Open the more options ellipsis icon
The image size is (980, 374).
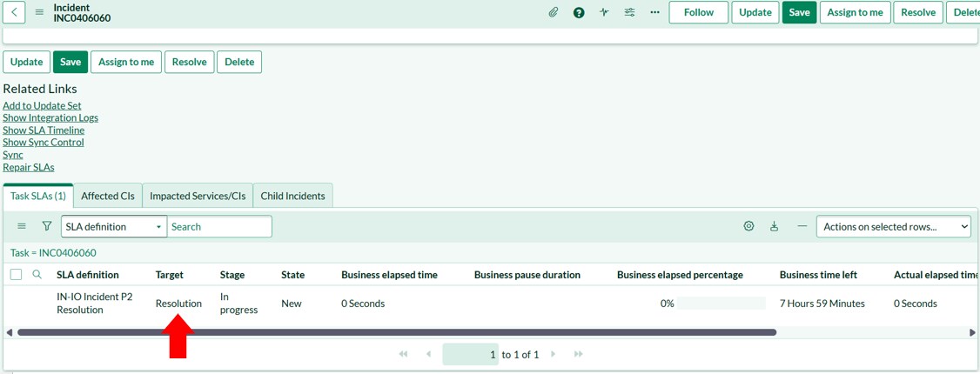click(x=654, y=12)
